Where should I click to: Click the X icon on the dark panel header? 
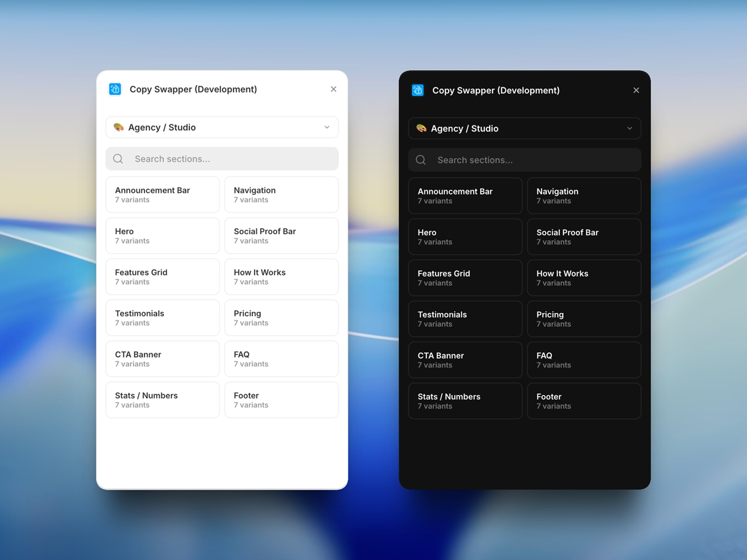[636, 90]
